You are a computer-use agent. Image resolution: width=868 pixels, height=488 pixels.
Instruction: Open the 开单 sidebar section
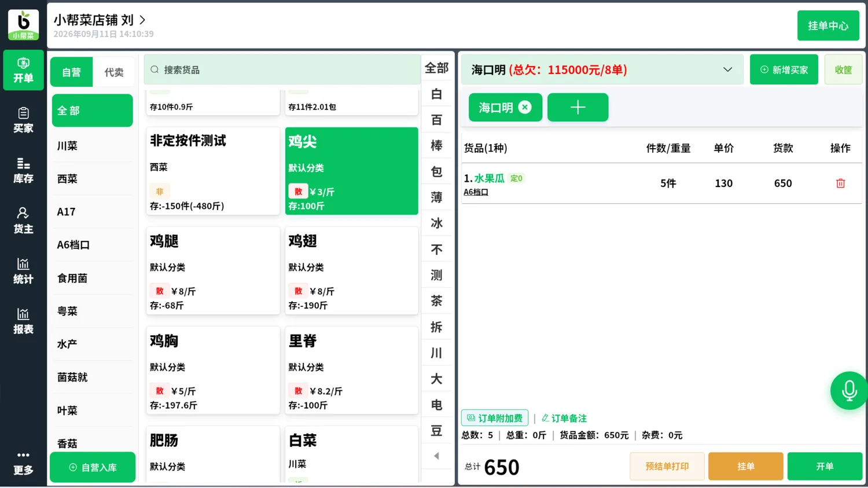pyautogui.click(x=23, y=70)
